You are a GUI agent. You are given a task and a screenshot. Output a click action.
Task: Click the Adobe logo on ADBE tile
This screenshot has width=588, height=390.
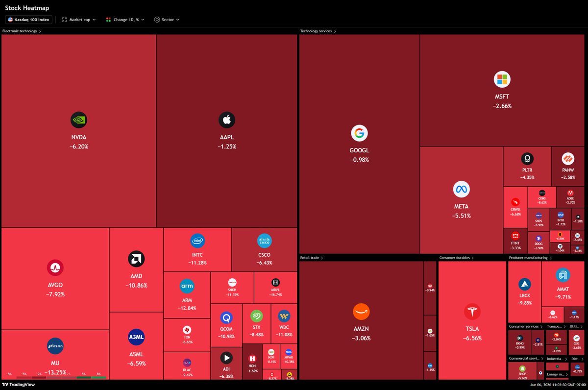[570, 193]
